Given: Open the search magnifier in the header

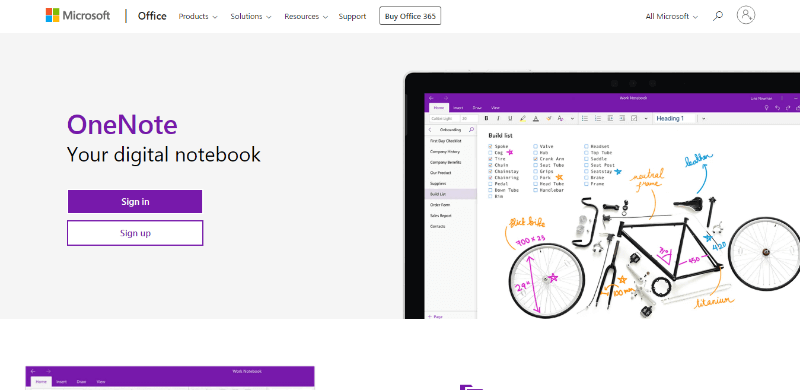Looking at the screenshot, I should pos(718,16).
